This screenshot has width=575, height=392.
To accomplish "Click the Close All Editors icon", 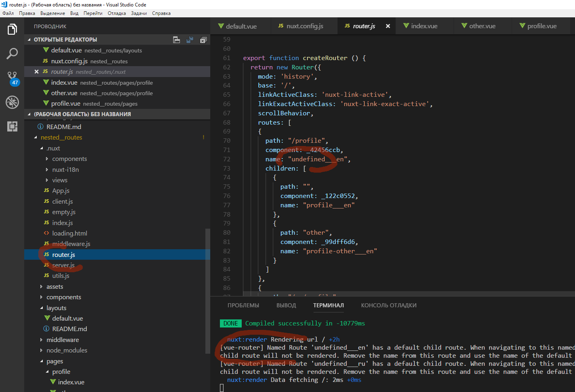I will pos(203,40).
